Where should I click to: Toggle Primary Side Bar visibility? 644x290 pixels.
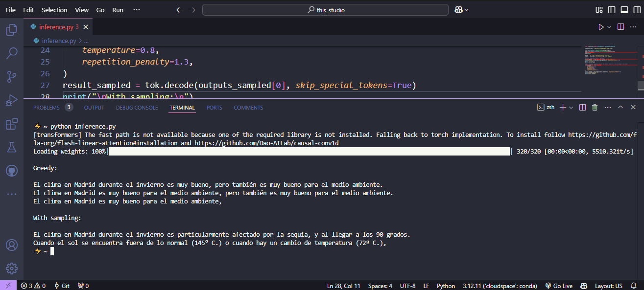point(612,10)
